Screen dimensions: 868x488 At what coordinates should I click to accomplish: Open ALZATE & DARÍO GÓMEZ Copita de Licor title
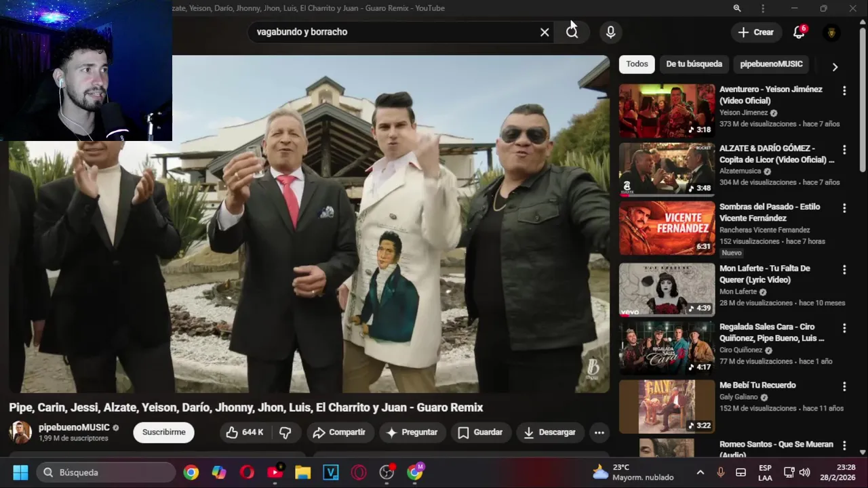tap(776, 154)
